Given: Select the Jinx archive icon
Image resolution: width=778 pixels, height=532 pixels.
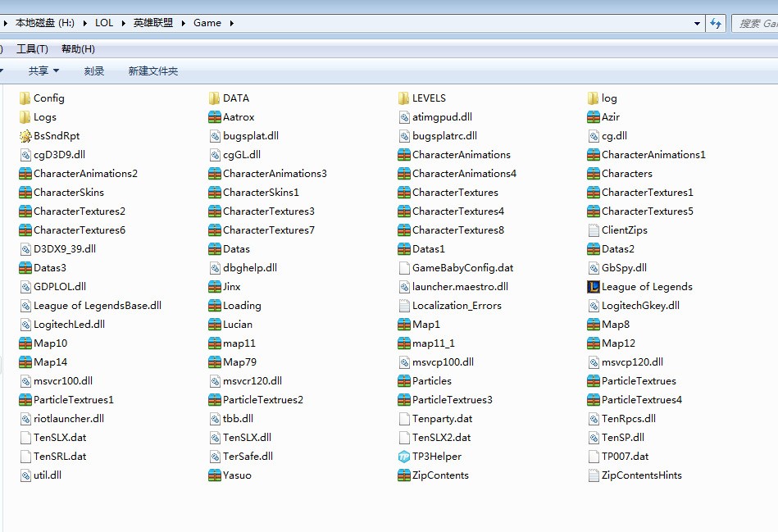Looking at the screenshot, I should (214, 287).
